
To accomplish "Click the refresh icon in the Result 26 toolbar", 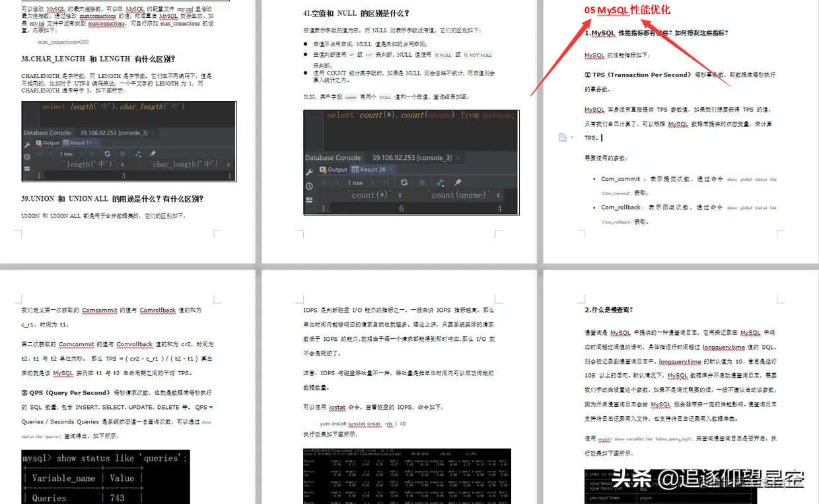I will pyautogui.click(x=404, y=183).
